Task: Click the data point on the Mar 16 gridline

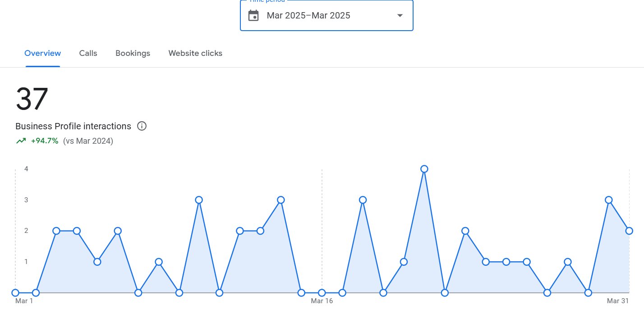Action: [x=322, y=292]
